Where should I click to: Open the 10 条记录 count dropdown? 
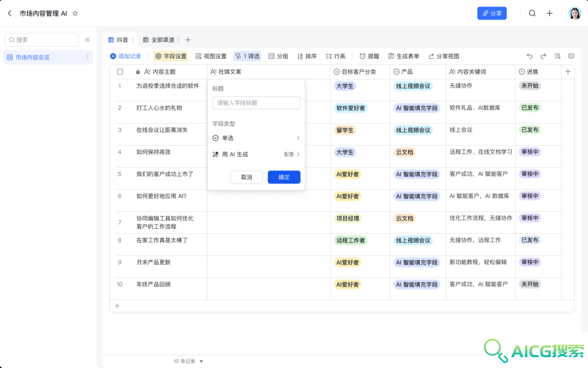tap(188, 361)
